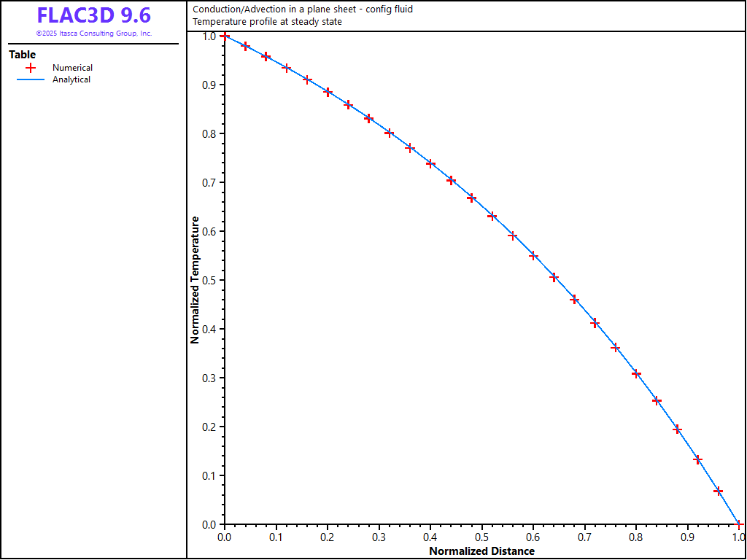This screenshot has height=560, width=747.
Task: Click the Normalized Distance x-axis label
Action: pyautogui.click(x=481, y=551)
